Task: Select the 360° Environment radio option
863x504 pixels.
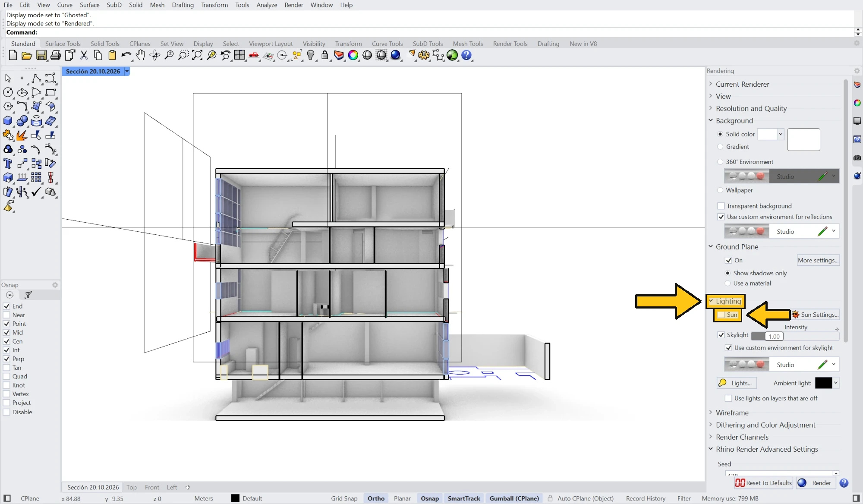Action: (x=720, y=162)
